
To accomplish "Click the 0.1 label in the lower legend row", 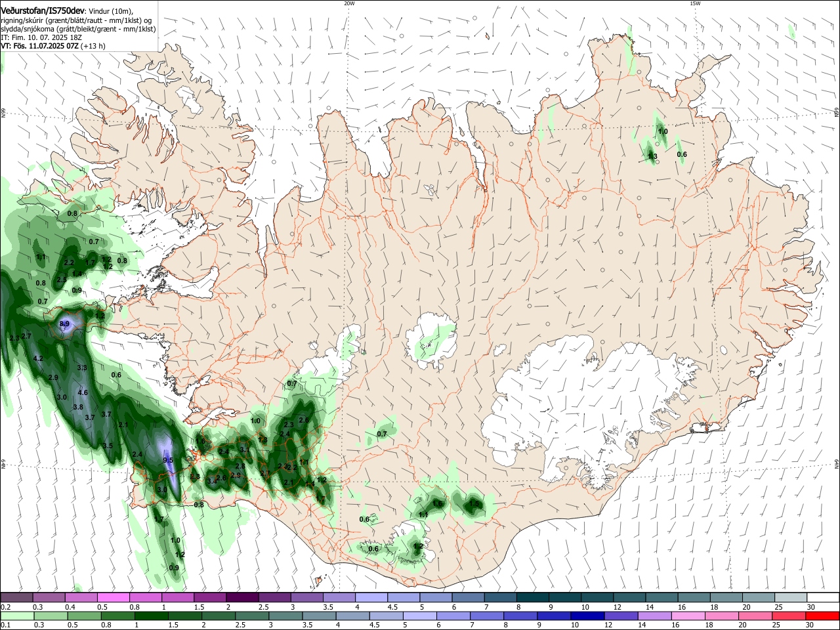I will [5, 625].
